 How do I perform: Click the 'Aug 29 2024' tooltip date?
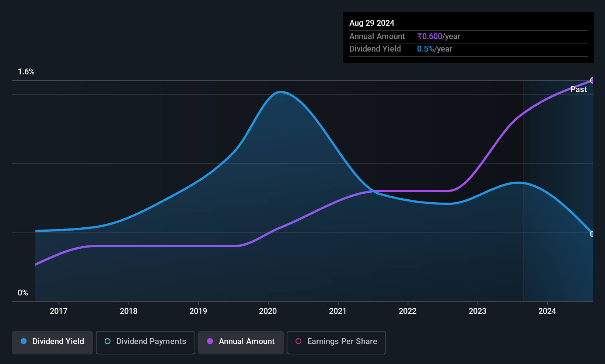point(372,23)
